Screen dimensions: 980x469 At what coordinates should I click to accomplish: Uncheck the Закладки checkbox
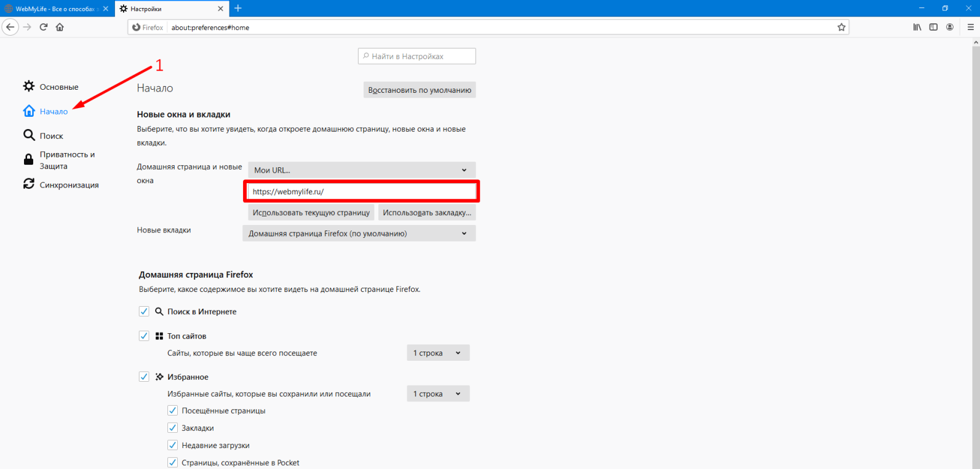[173, 428]
